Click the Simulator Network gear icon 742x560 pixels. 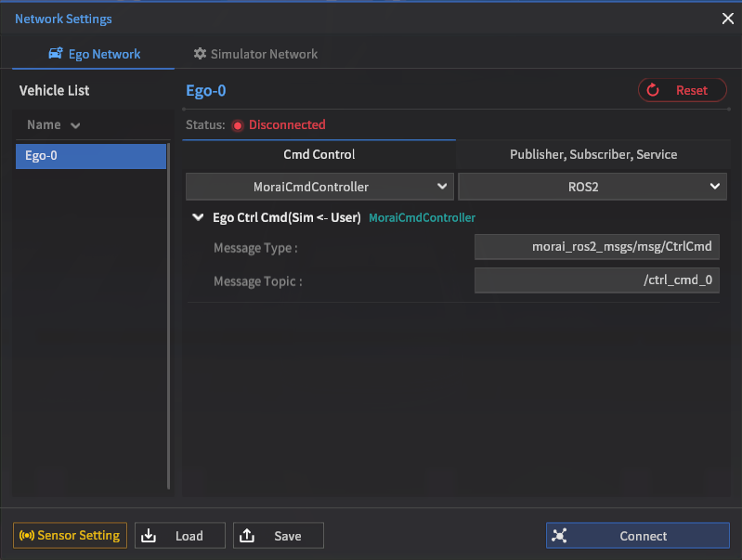199,55
